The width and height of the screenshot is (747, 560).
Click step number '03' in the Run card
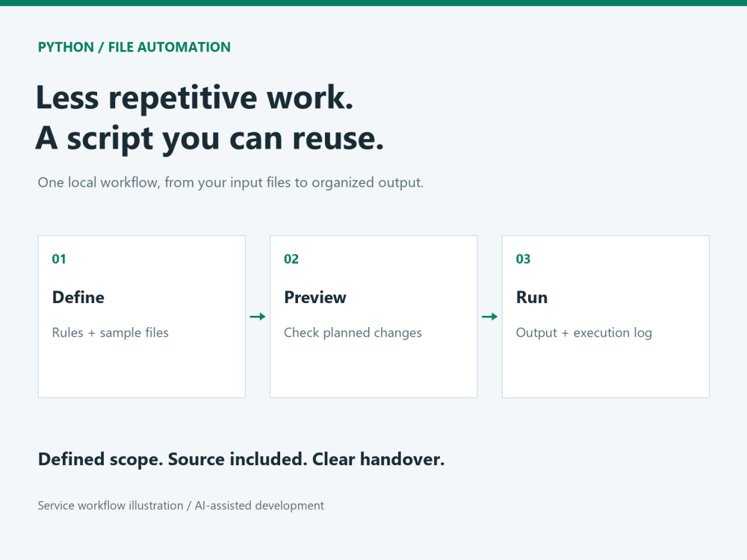pos(523,259)
